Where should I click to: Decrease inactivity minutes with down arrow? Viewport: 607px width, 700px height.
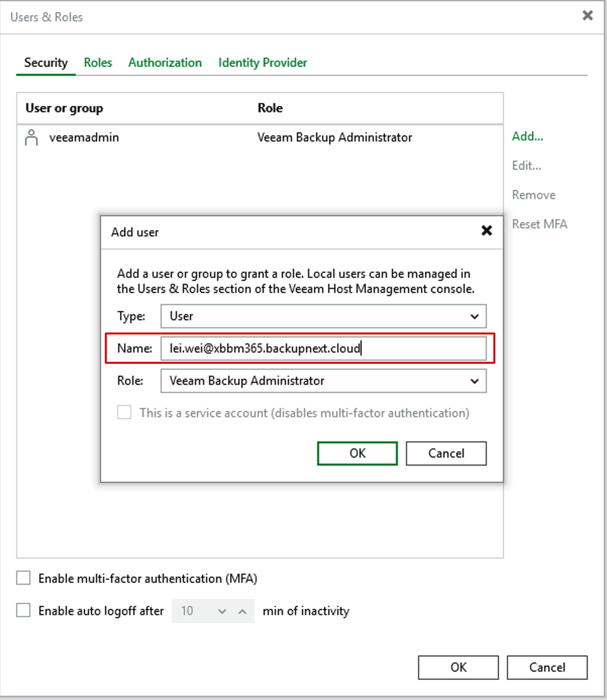(222, 611)
